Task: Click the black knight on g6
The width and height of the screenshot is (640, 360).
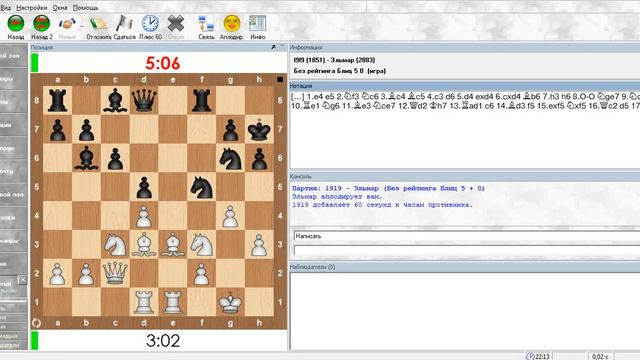Action: click(x=231, y=158)
